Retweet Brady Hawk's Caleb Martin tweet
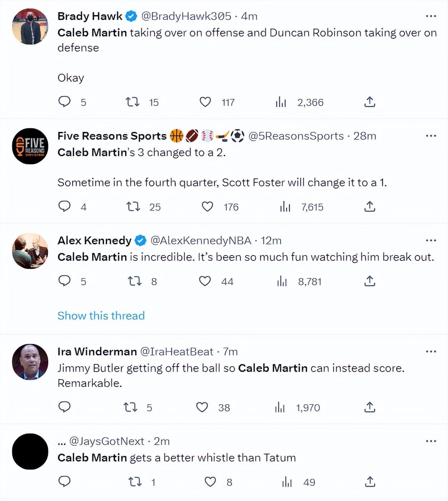 133,102
